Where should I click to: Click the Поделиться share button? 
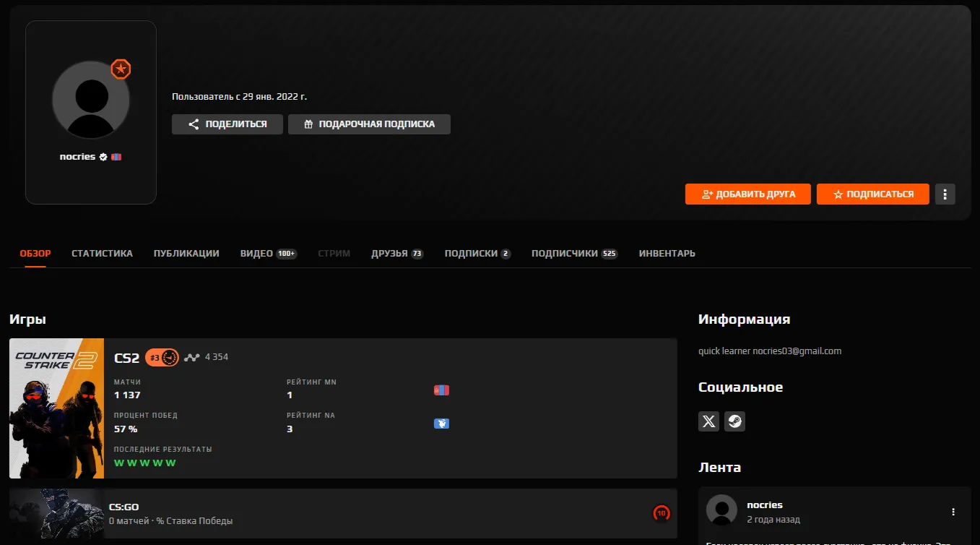coord(227,124)
